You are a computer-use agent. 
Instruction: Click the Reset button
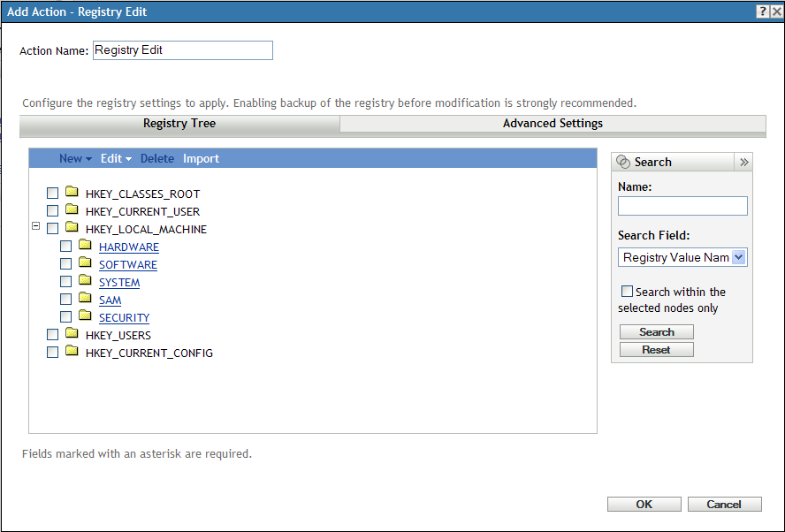coord(656,349)
